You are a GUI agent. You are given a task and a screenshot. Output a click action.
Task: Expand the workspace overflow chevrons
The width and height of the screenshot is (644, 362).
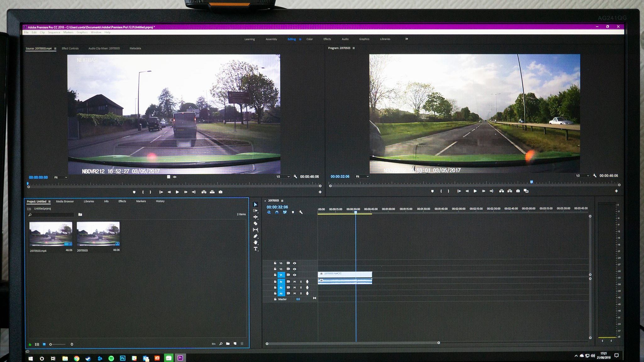tap(407, 39)
